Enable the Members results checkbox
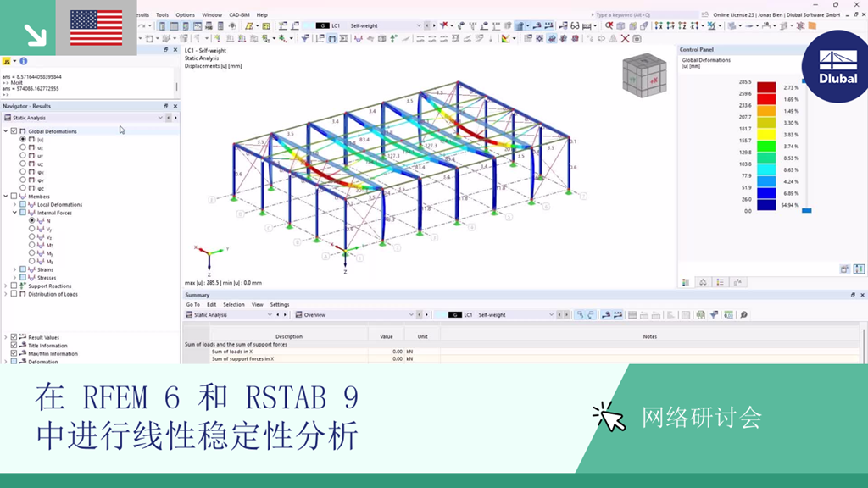Image resolution: width=868 pixels, height=488 pixels. [14, 196]
